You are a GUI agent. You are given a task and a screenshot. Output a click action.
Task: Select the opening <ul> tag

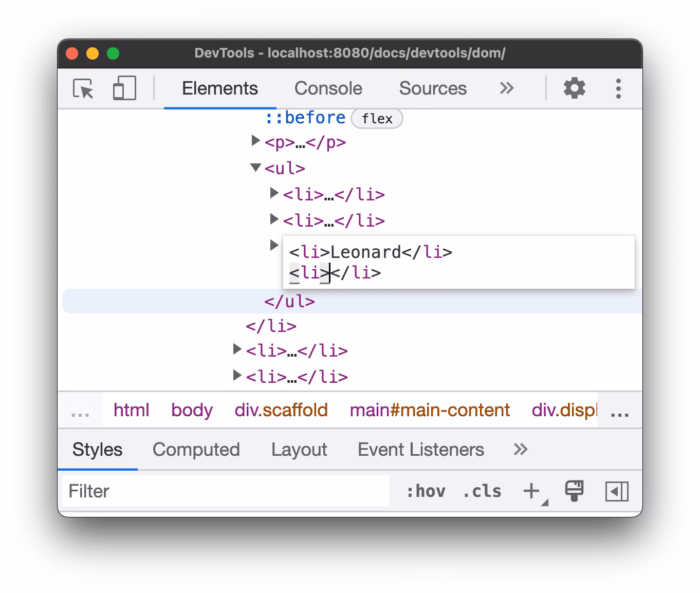(285, 169)
